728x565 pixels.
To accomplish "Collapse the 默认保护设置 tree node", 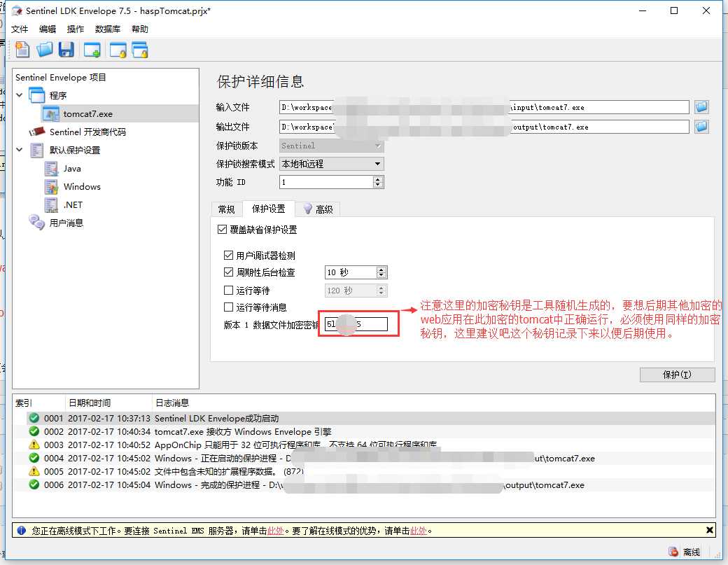I will click(x=20, y=150).
